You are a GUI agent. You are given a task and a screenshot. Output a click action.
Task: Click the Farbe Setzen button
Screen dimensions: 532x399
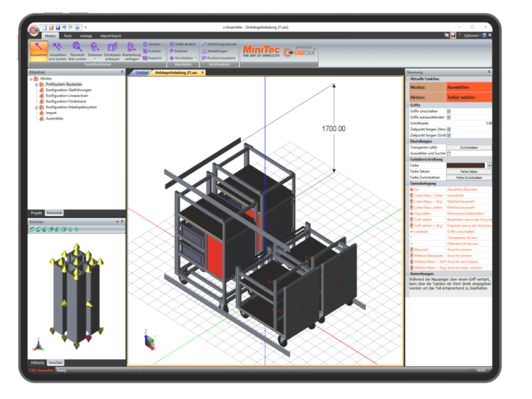tap(469, 172)
